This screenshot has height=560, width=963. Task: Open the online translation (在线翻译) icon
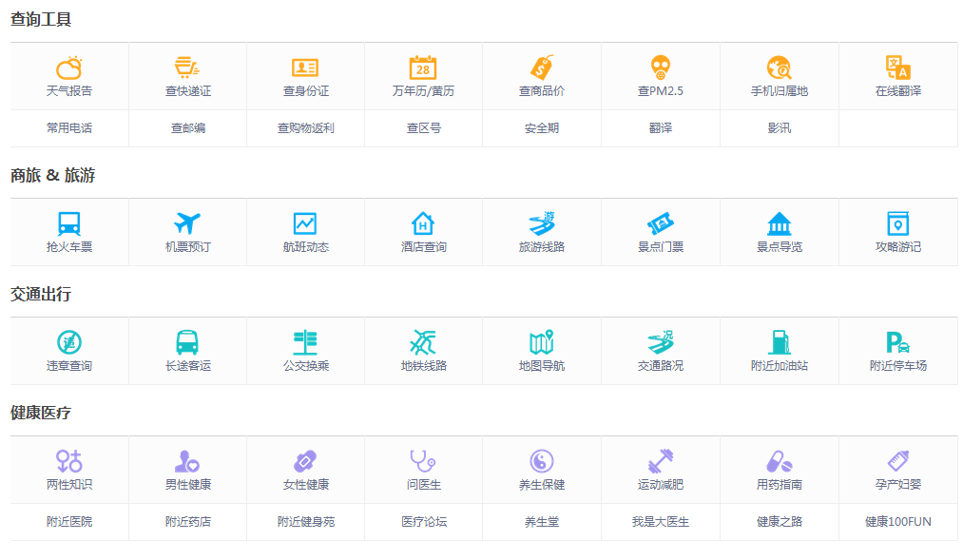897,68
